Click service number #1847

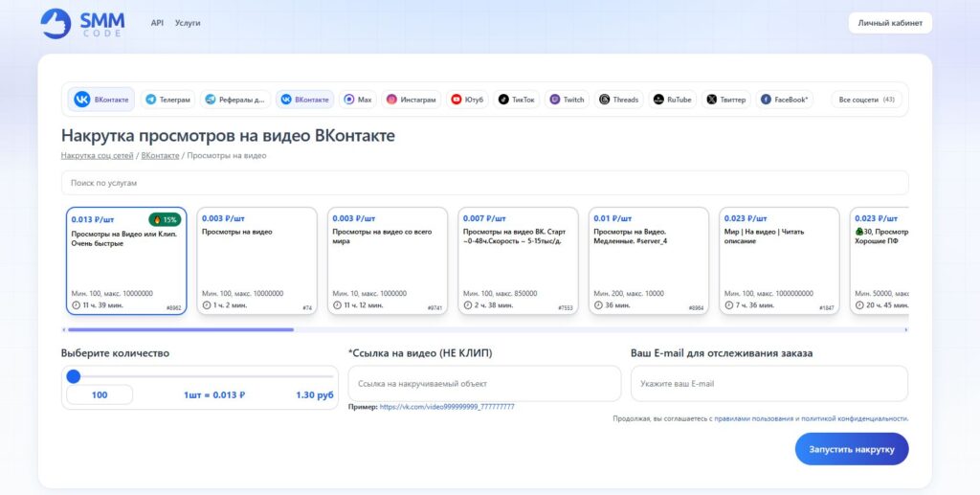click(x=826, y=308)
